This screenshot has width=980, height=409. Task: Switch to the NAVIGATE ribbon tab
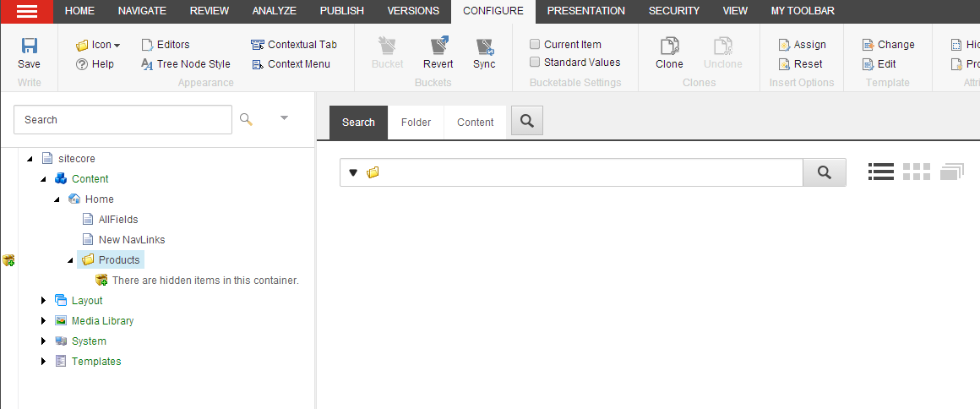coord(142,11)
